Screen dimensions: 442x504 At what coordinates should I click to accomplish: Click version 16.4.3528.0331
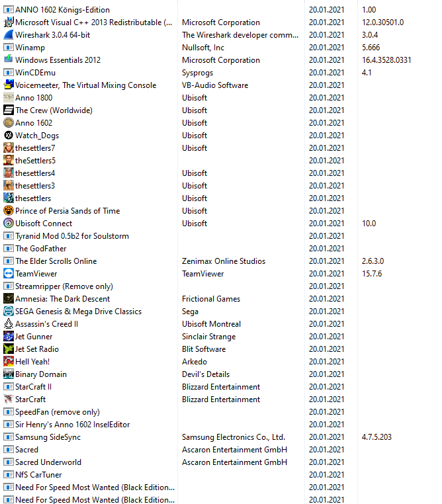(x=386, y=60)
